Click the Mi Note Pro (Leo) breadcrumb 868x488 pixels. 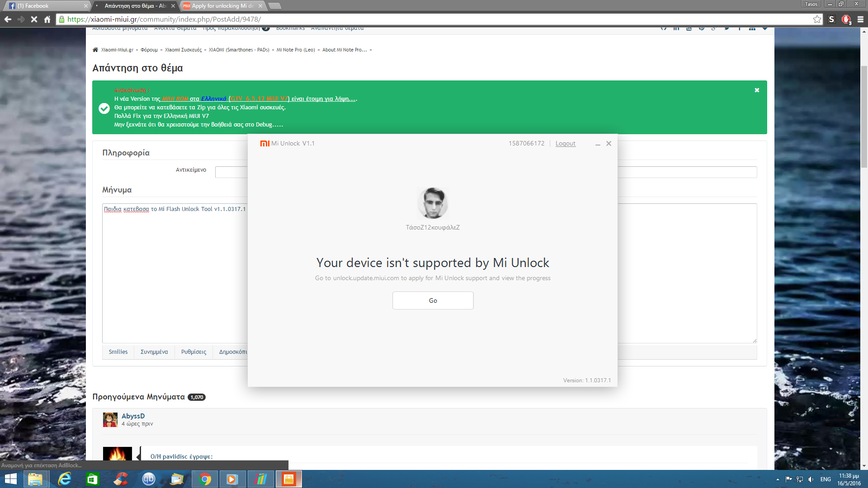pyautogui.click(x=296, y=50)
